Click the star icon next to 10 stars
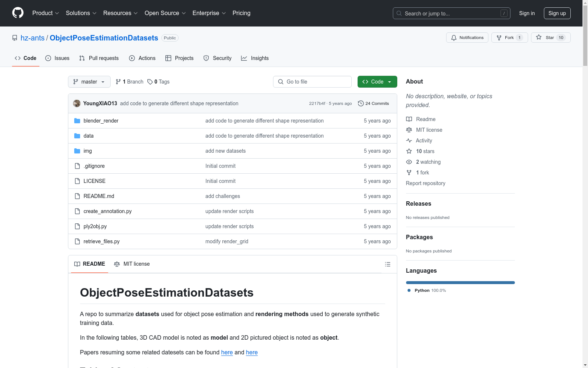Viewport: 588px width, 368px height. click(x=409, y=151)
